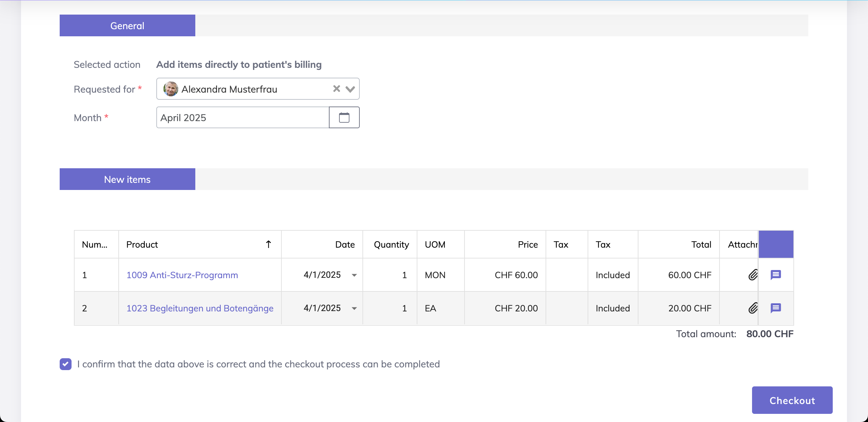Screen dimensions: 868x422
Task: Click Alexandra Musterfrau's avatar picture
Action: [x=171, y=89]
